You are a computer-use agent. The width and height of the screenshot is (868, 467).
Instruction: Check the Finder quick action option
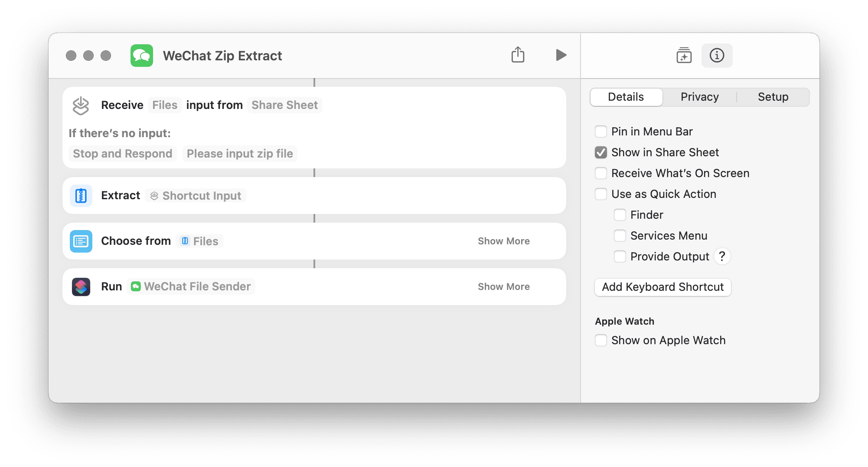tap(620, 215)
